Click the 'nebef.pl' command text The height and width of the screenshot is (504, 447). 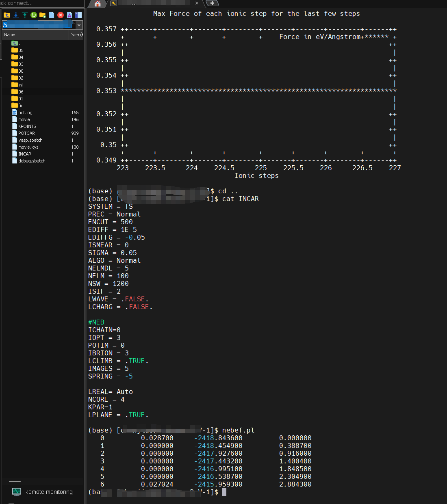239,430
